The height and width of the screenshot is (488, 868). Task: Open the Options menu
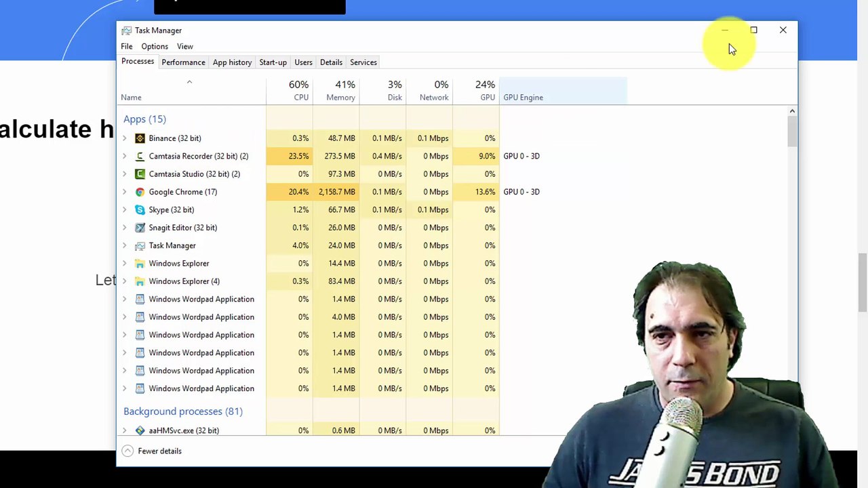pos(155,47)
